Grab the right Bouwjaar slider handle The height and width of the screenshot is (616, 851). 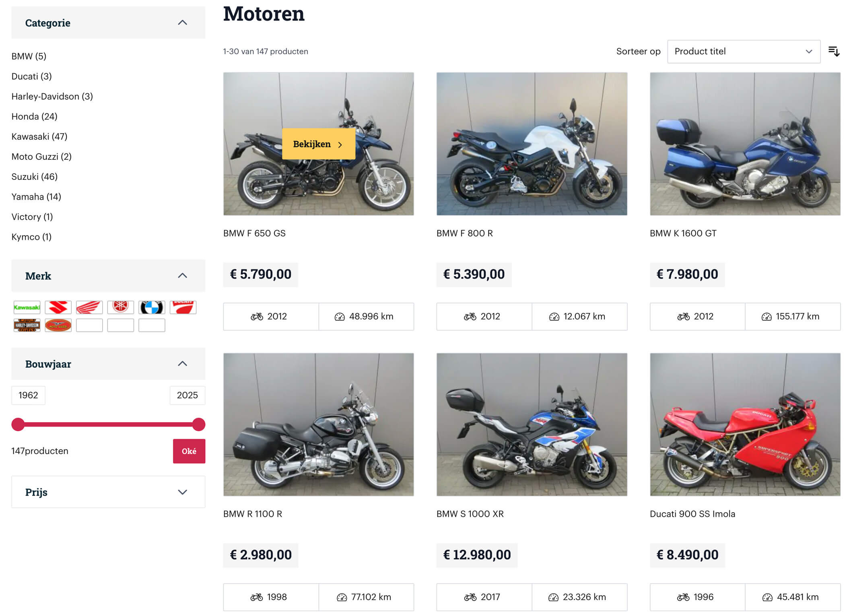[198, 424]
